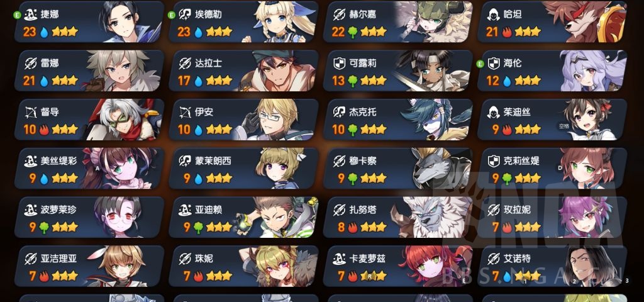Select the 达拉士 hero card
Image resolution: width=644 pixels, height=302 pixels.
point(243,70)
